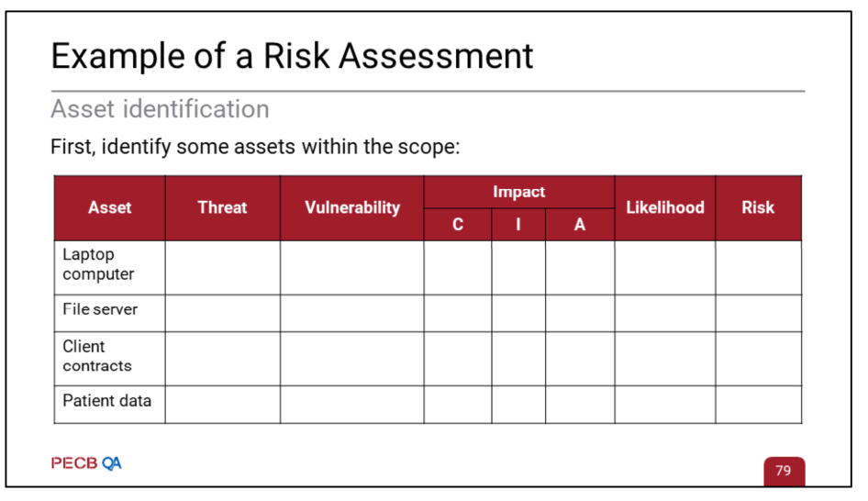The height and width of the screenshot is (501, 868).
Task: Select the File server asset cell
Action: (x=109, y=313)
